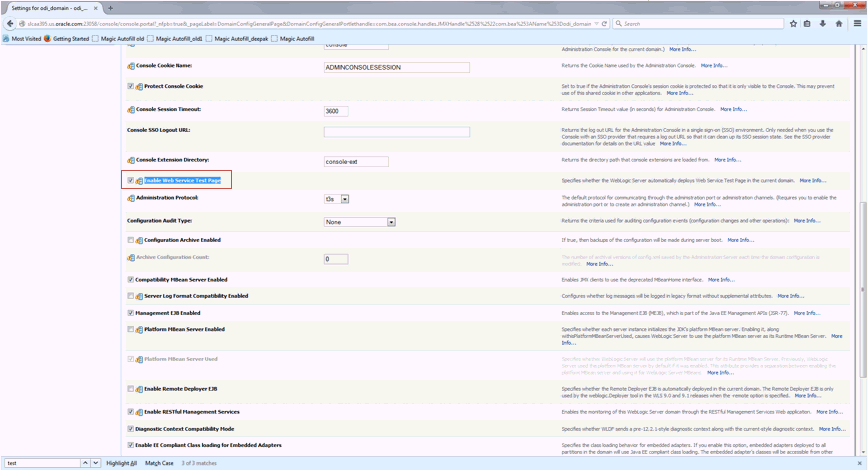Image resolution: width=868 pixels, height=470 pixels.
Task: Bookmark this page with the star icon
Action: point(793,24)
